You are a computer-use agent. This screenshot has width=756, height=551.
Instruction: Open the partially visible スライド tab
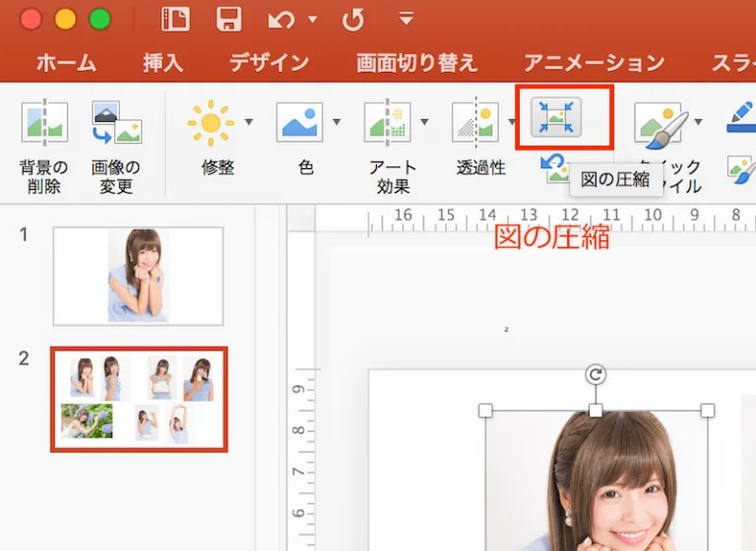tap(733, 63)
